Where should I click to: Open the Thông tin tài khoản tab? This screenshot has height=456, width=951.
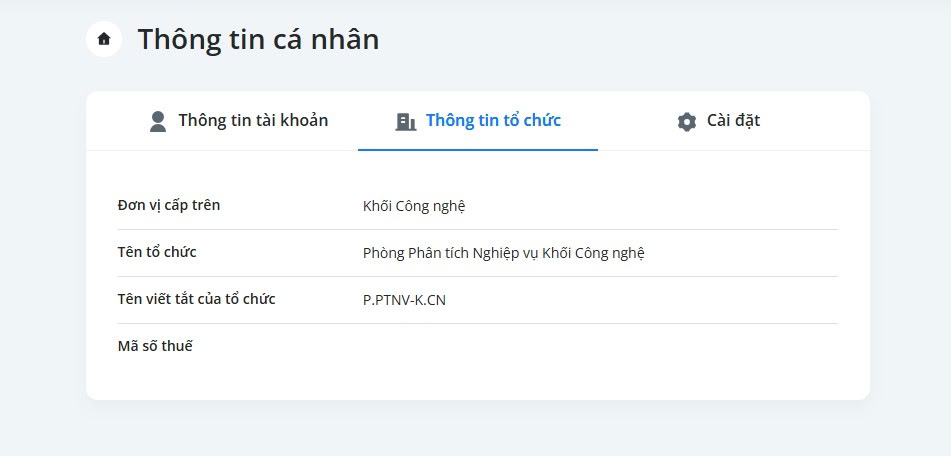(x=238, y=121)
